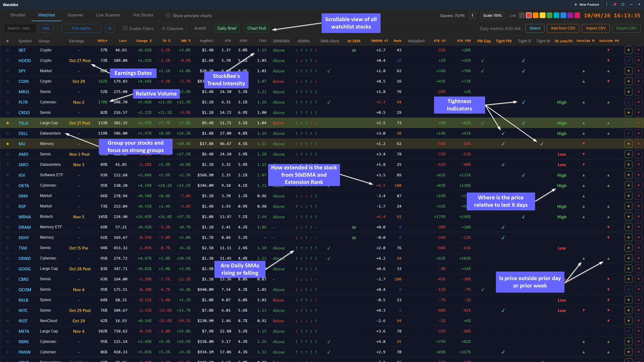644x362 pixels.
Task: Click the checkmark action icon on DELL row
Action: pyautogui.click(x=629, y=133)
